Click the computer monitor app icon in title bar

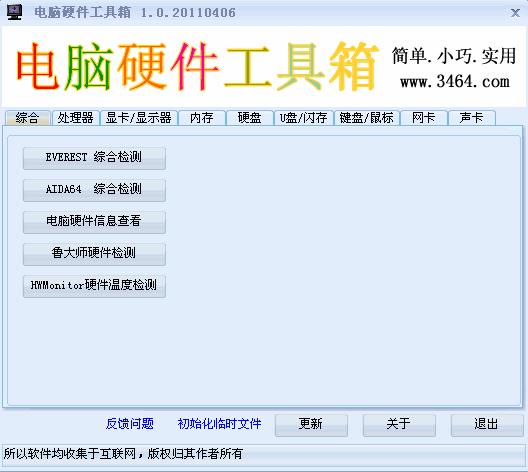[14, 12]
